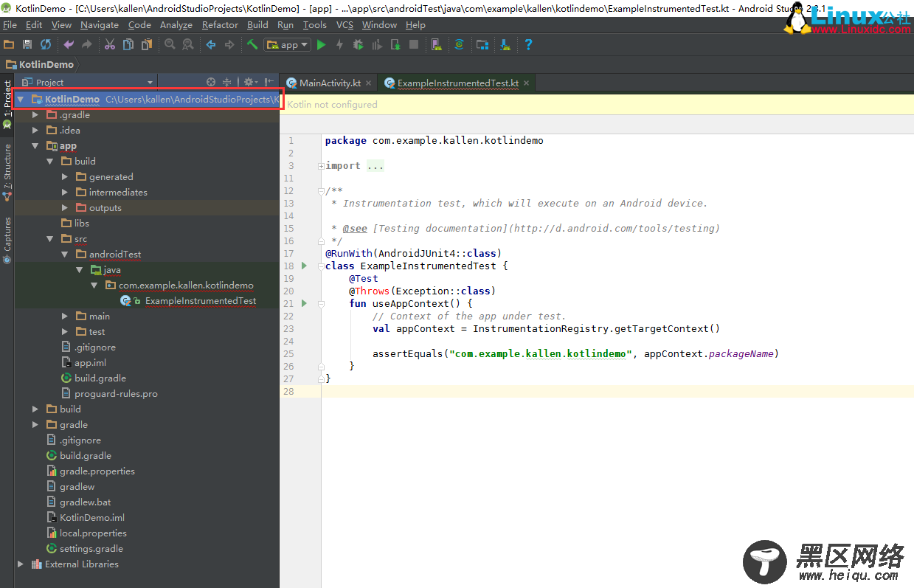Run ExampleInstrumentedTest class from gutter arrow

tap(304, 266)
